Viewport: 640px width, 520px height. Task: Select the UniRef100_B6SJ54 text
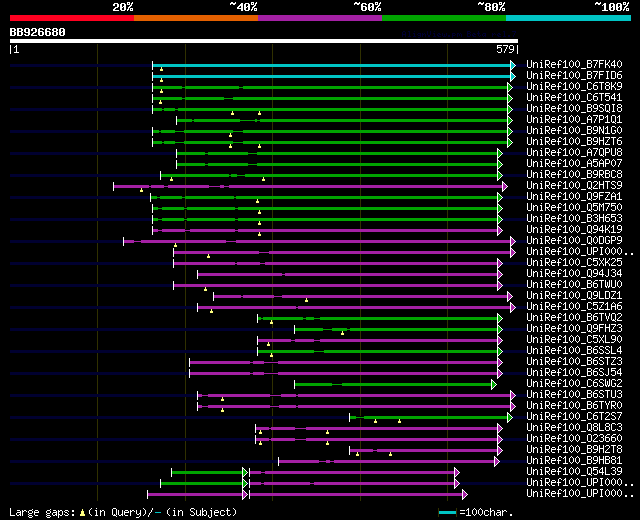[574, 373]
